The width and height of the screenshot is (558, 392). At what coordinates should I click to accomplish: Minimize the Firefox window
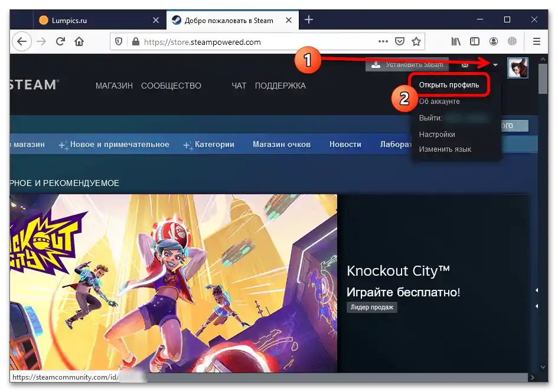click(x=480, y=19)
